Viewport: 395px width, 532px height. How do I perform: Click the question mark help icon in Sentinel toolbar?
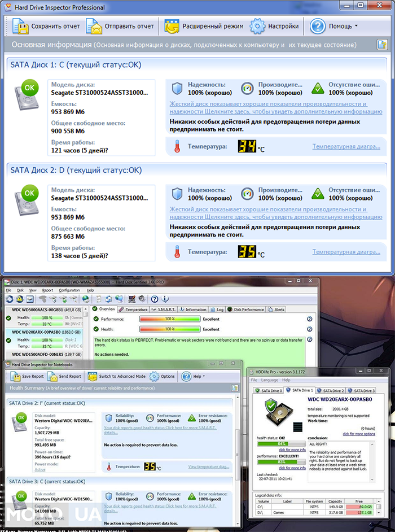(x=155, y=299)
